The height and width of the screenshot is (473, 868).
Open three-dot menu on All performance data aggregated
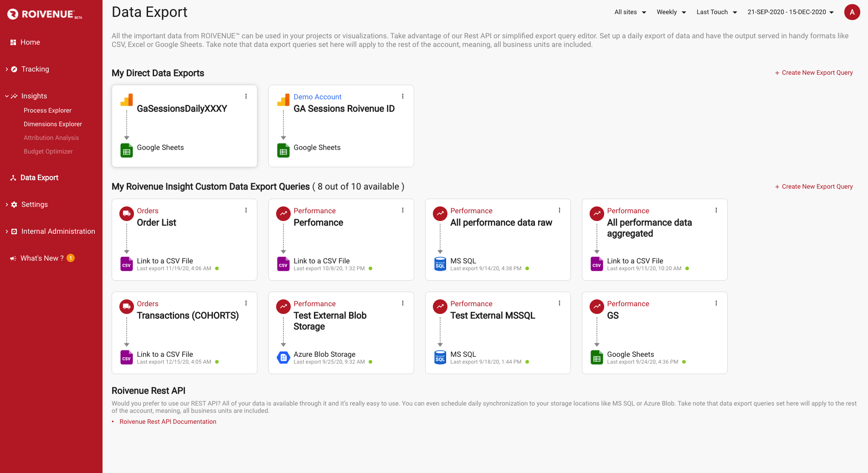(716, 210)
